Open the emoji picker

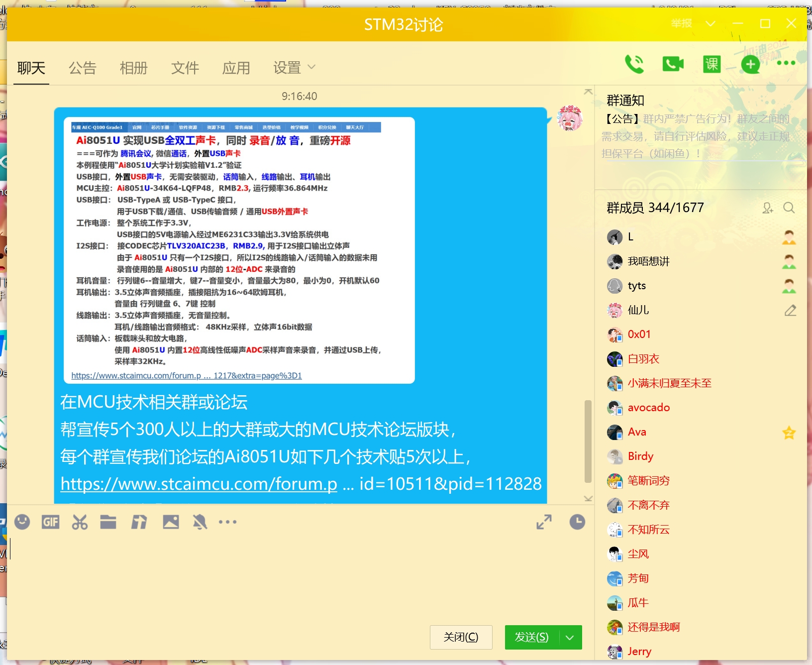coord(22,522)
